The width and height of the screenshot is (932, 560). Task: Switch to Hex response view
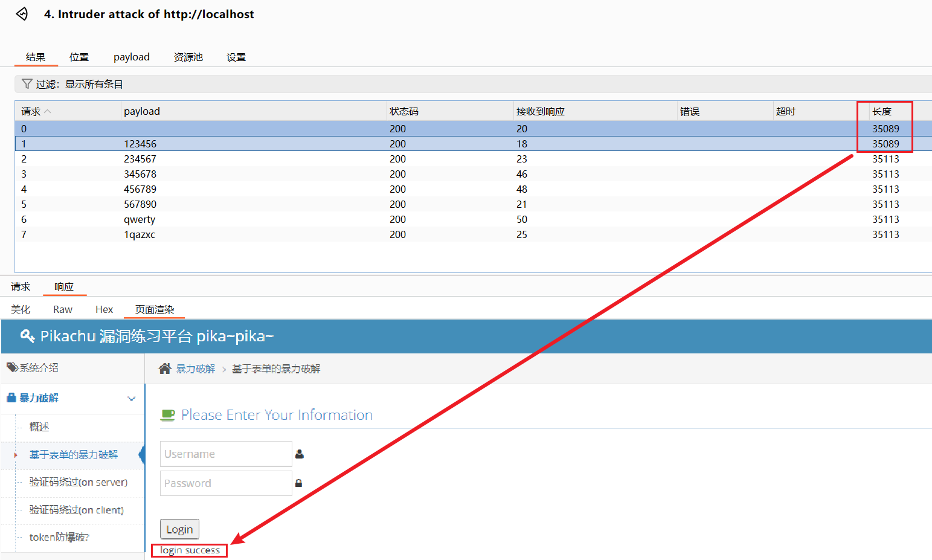coord(104,309)
